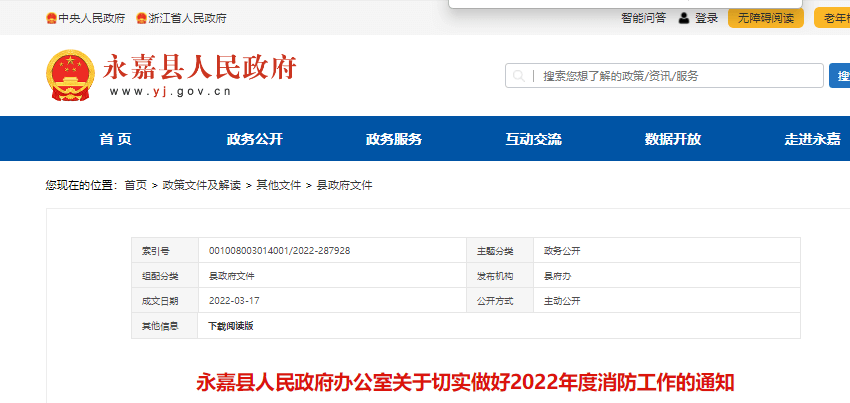This screenshot has height=403, width=850.
Task: Open the 浙江省人民政府 link
Action: pyautogui.click(x=187, y=18)
